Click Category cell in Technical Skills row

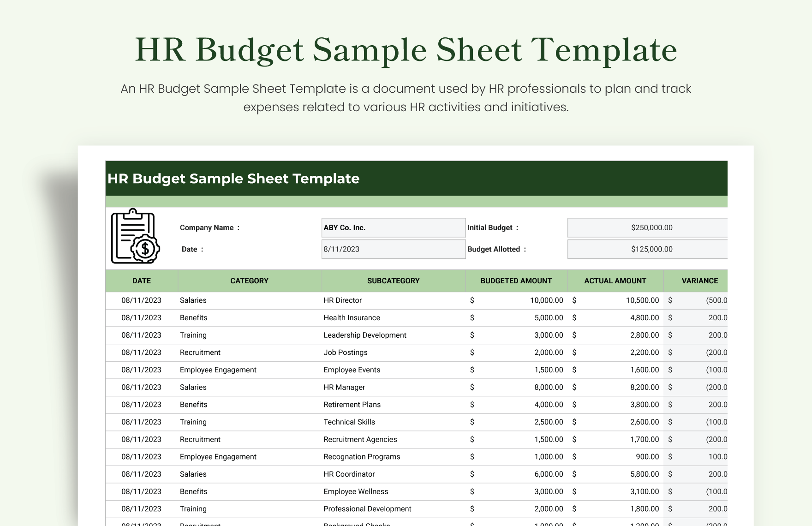tap(250, 422)
